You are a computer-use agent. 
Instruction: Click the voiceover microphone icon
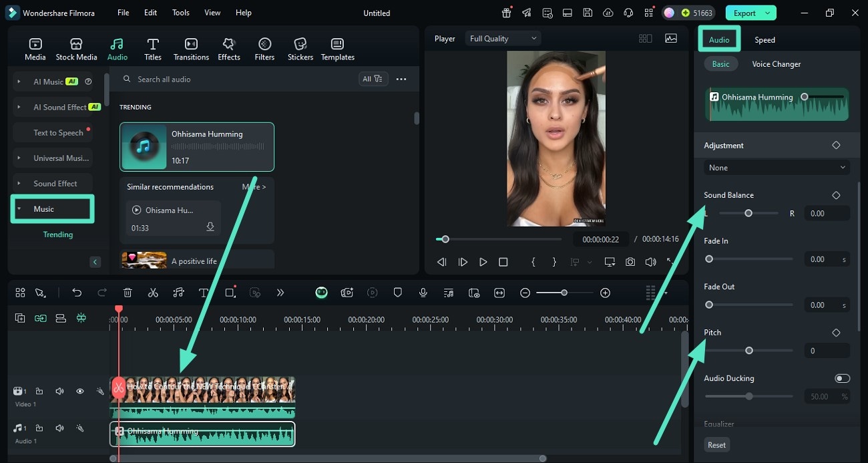click(x=423, y=293)
